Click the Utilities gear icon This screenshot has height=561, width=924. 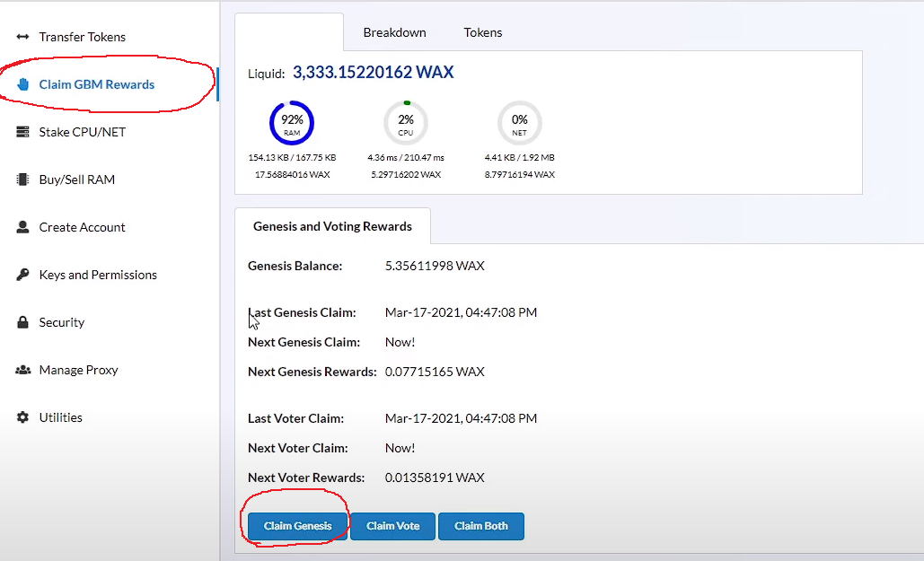click(22, 417)
